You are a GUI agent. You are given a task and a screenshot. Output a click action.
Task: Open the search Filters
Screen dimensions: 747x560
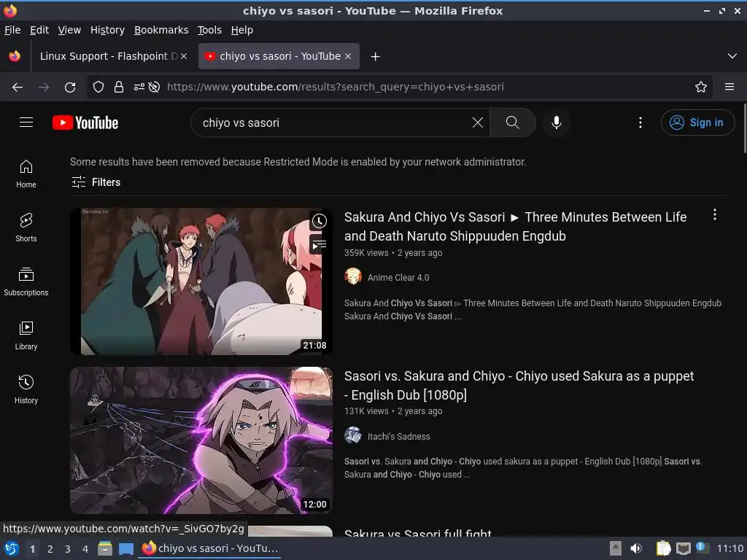point(96,182)
